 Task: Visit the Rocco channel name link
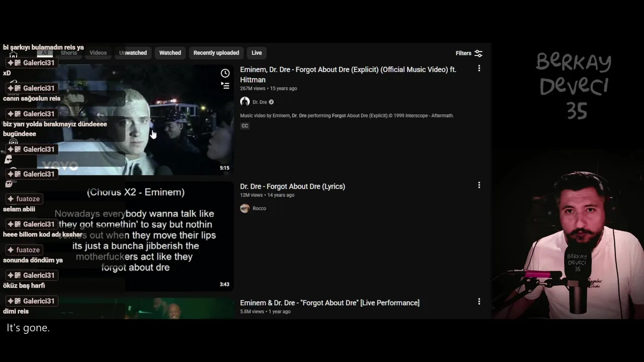[x=259, y=208]
